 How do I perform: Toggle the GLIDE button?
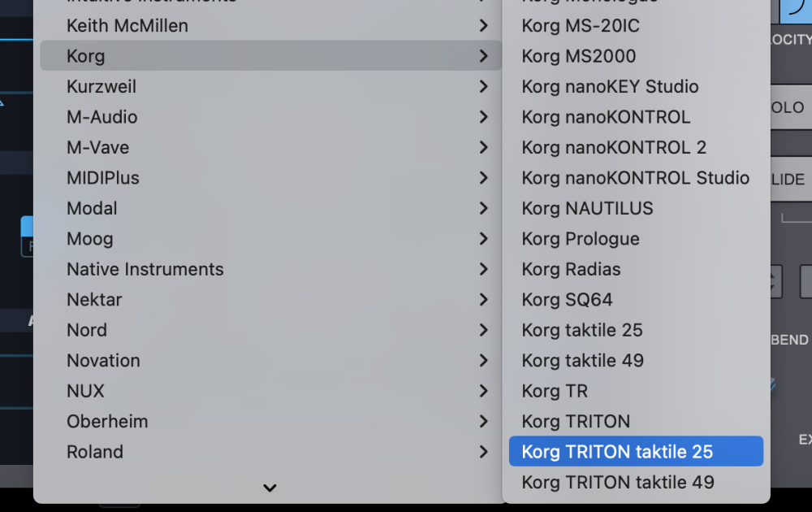click(789, 180)
